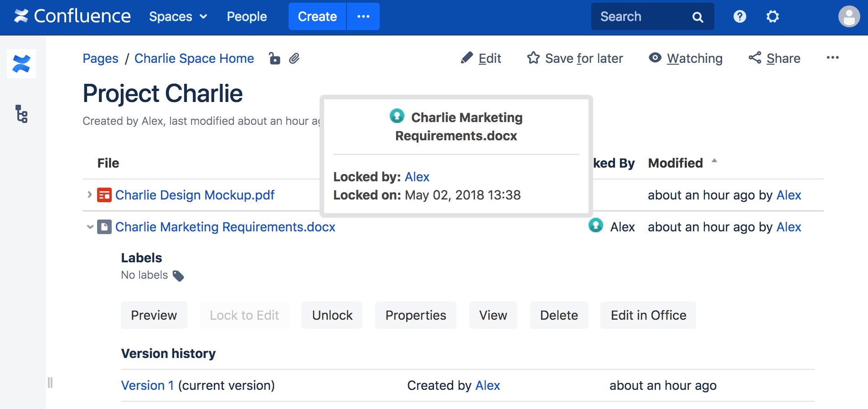Open the page tree sidebar icon
This screenshot has width=868, height=409.
pos(21,114)
